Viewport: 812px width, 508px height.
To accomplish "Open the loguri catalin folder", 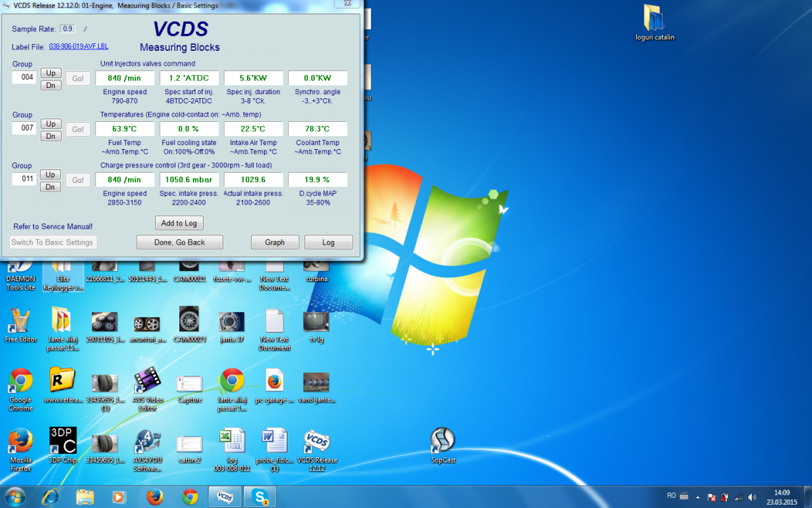I will 654,19.
